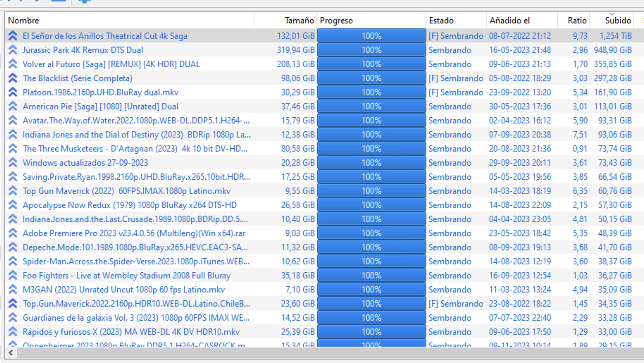Click the status icon for Rápidos y furiosos X
Viewport: 644px width, 363px height.
13,332
